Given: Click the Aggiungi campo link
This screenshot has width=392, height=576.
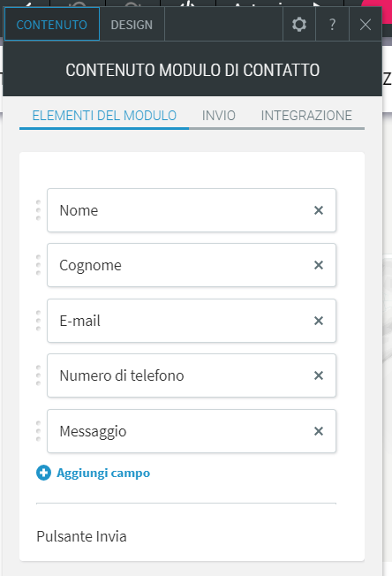Looking at the screenshot, I should 103,473.
